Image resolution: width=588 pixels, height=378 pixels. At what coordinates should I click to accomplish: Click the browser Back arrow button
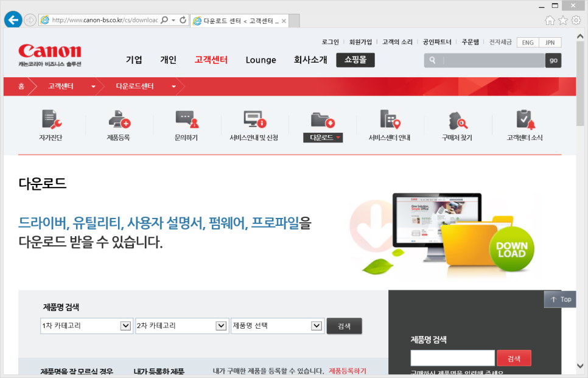click(x=13, y=20)
